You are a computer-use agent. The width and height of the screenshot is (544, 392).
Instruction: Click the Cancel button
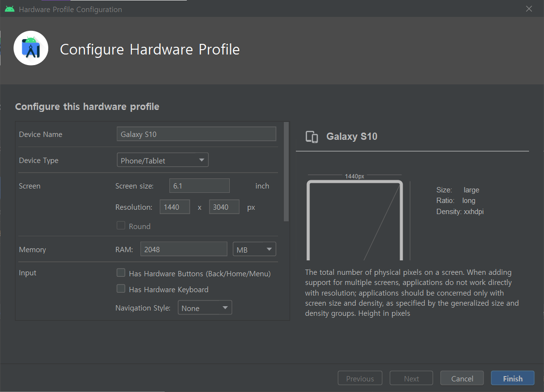(462, 378)
